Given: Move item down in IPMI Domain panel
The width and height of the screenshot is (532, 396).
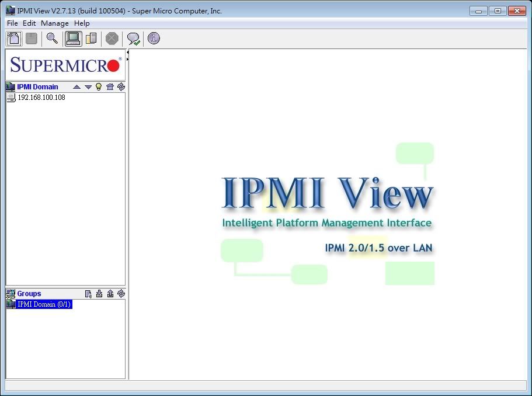Looking at the screenshot, I should 88,87.
